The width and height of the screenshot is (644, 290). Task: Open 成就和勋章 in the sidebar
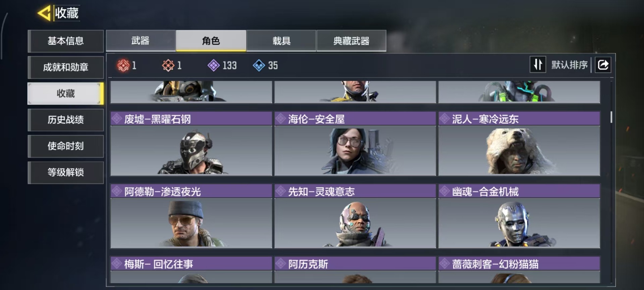click(x=66, y=67)
